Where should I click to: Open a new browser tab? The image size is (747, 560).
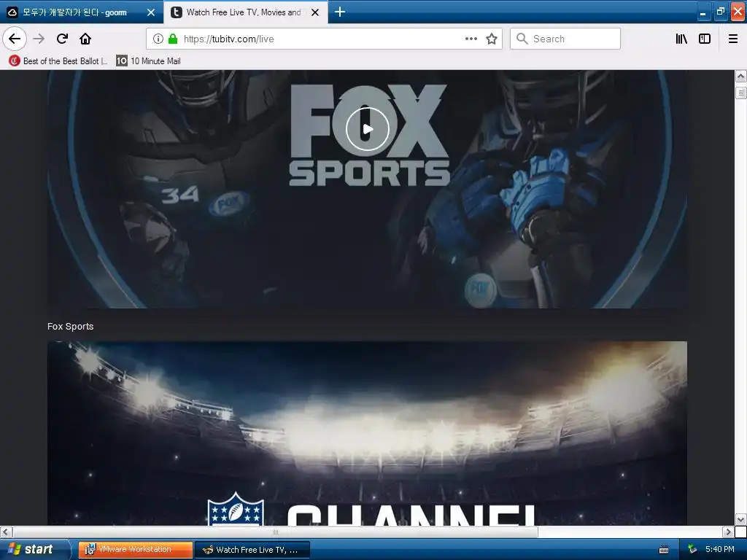340,12
